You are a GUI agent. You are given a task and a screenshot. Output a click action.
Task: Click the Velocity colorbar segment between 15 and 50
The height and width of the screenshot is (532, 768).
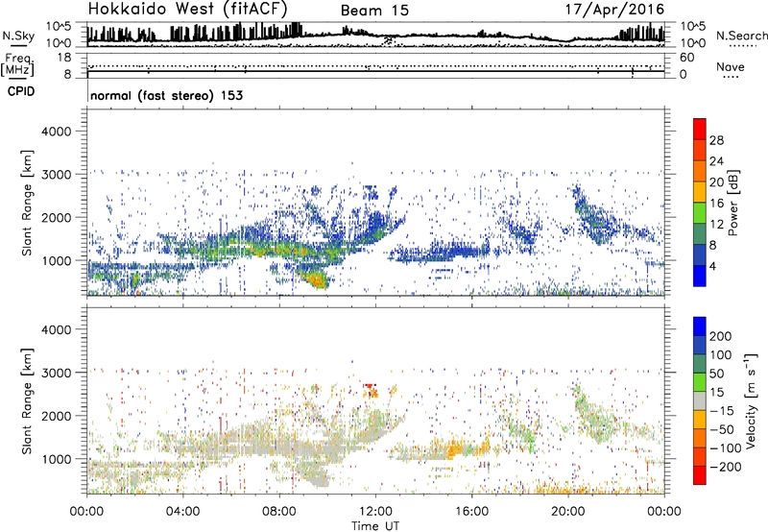(x=700, y=382)
